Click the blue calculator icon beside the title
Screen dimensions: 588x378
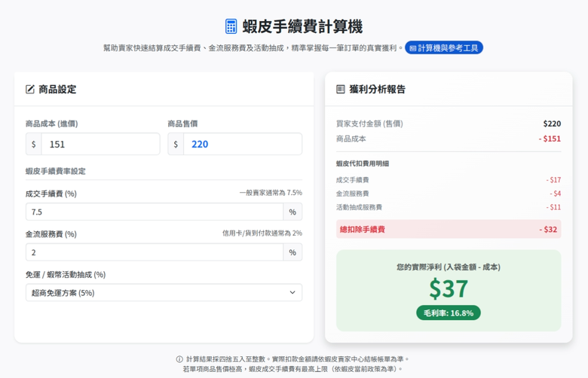click(x=231, y=26)
